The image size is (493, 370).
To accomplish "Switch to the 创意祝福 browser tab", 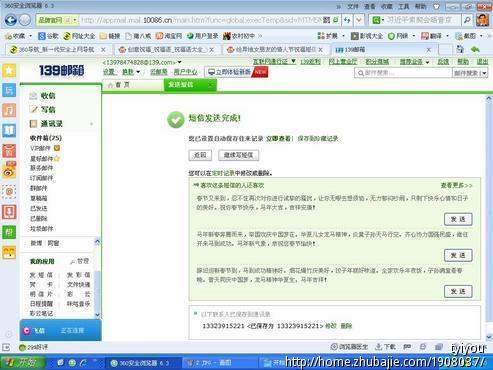I will tap(166, 50).
